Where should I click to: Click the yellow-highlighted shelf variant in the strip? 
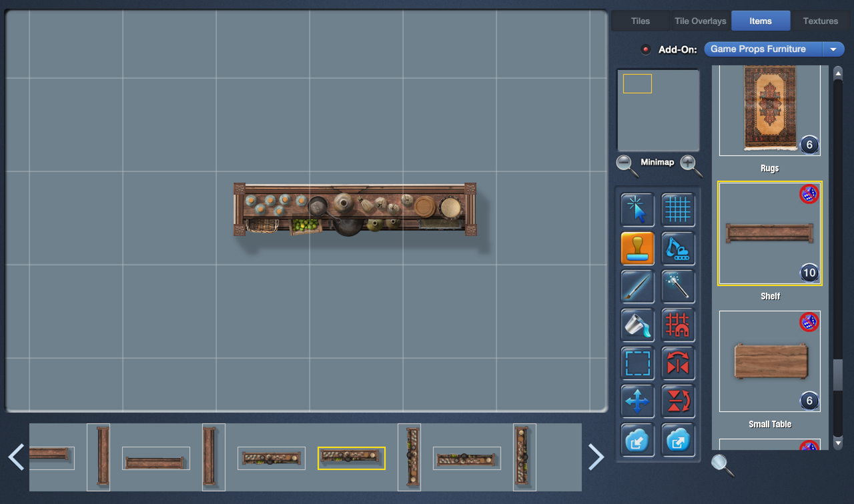pos(352,458)
